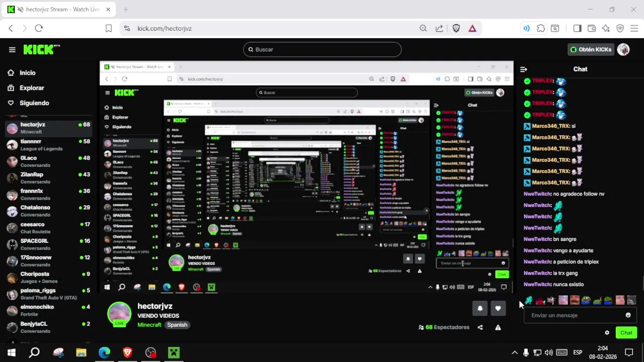Click the Buscar search field
Screen dimensions: 644x362
(322, 49)
